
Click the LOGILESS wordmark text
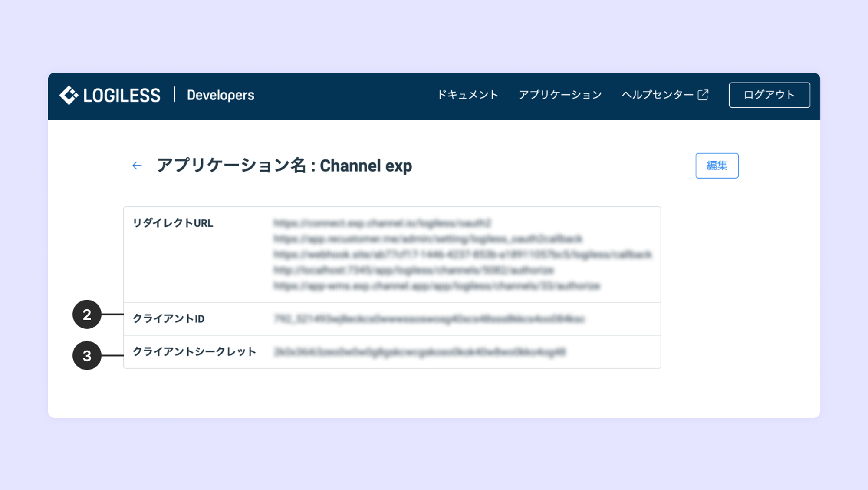[x=122, y=96]
